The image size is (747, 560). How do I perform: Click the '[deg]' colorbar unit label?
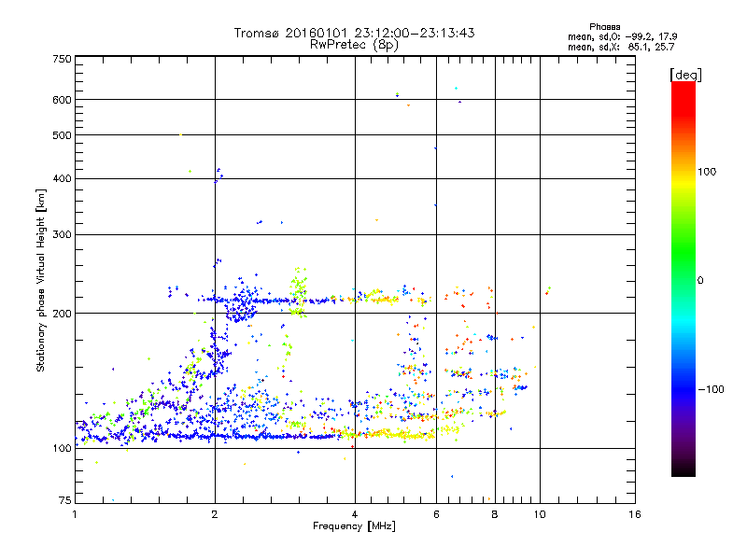pyautogui.click(x=685, y=75)
